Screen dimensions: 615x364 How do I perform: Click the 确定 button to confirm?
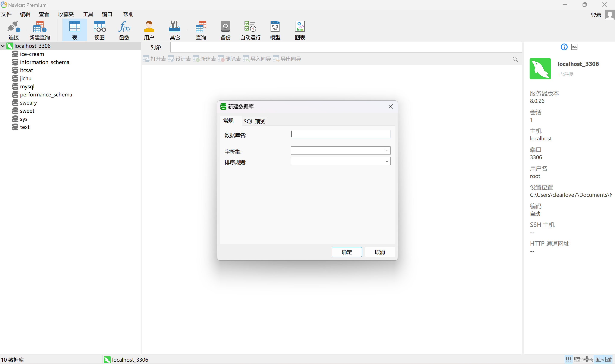tap(347, 252)
